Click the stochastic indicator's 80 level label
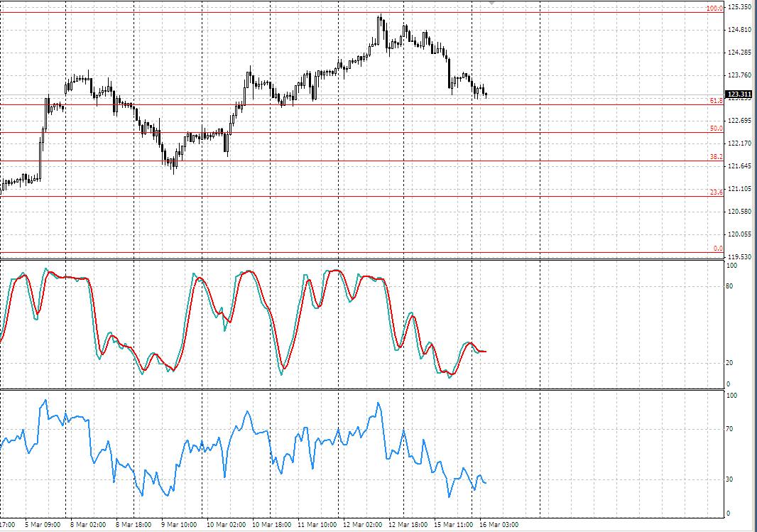This screenshot has width=757, height=532. coord(729,286)
